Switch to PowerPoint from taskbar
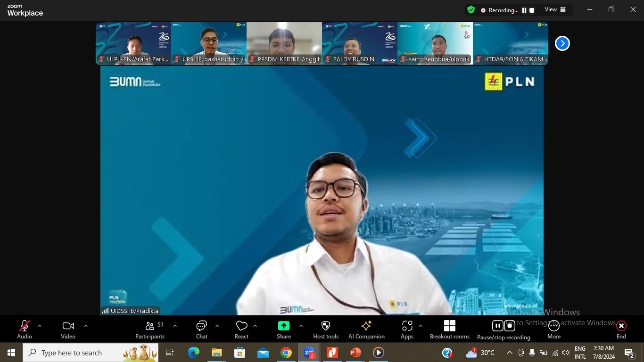The width and height of the screenshot is (644, 362). [355, 353]
